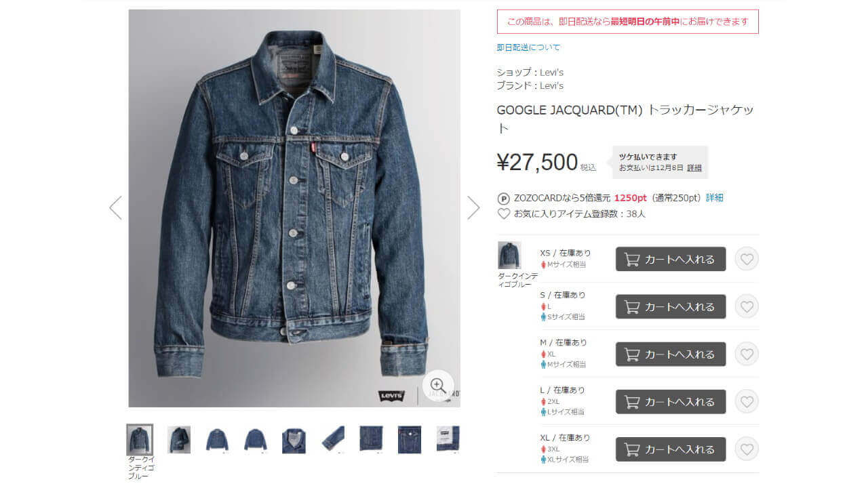Favorite the XS size with heart icon
Image resolution: width=868 pixels, height=488 pixels.
747,259
